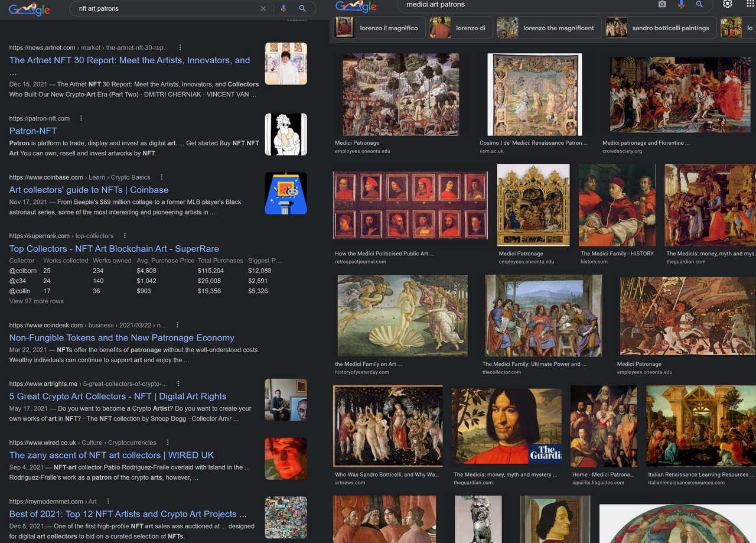This screenshot has width=756, height=543.
Task: Open Birth of Venus image from historyofyesterday.com
Action: coord(402,316)
